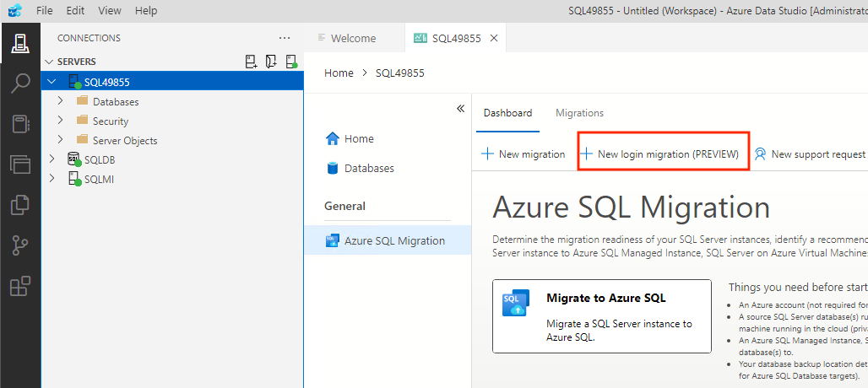Open the Notebooks view icon
Viewport: 868px width, 388px height.
coord(20,124)
